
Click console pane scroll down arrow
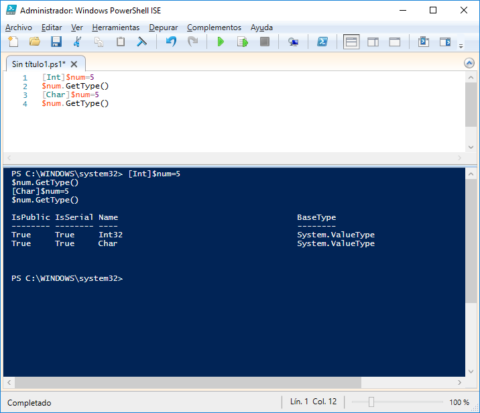(471, 371)
